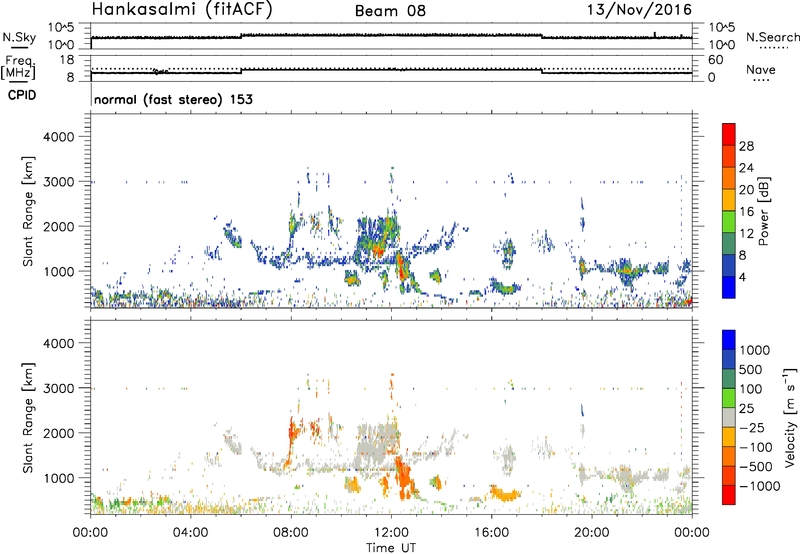Click the Freq. [MHz] axis label

coord(19,67)
